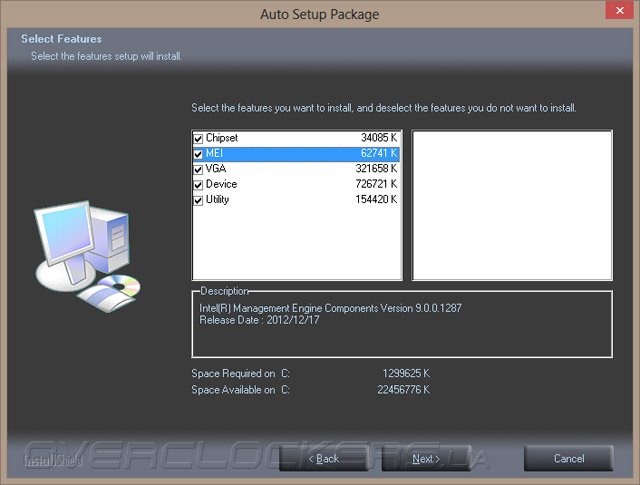Click the 34085 K size value
Image resolution: width=640 pixels, height=485 pixels.
379,138
